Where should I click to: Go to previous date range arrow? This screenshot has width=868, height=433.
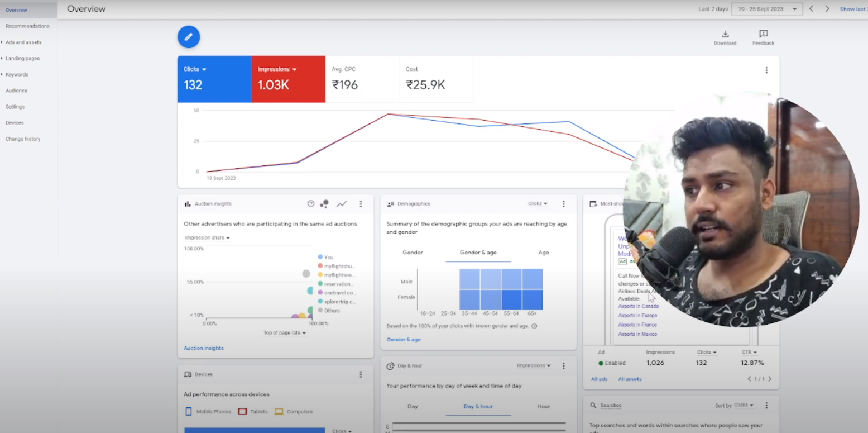(x=811, y=9)
